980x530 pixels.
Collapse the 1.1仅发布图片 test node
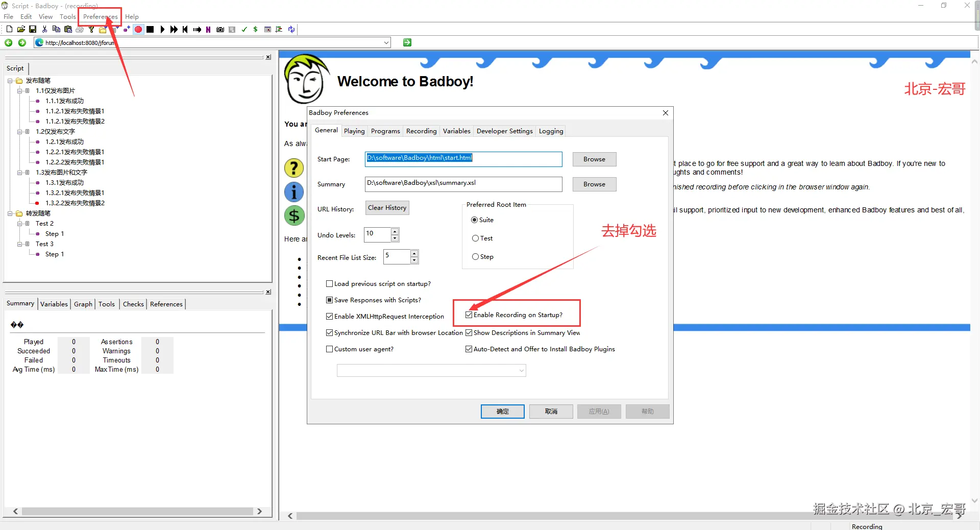(20, 91)
